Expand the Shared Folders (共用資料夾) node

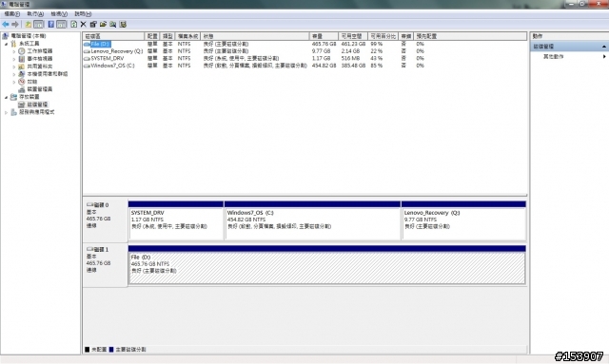(14, 67)
